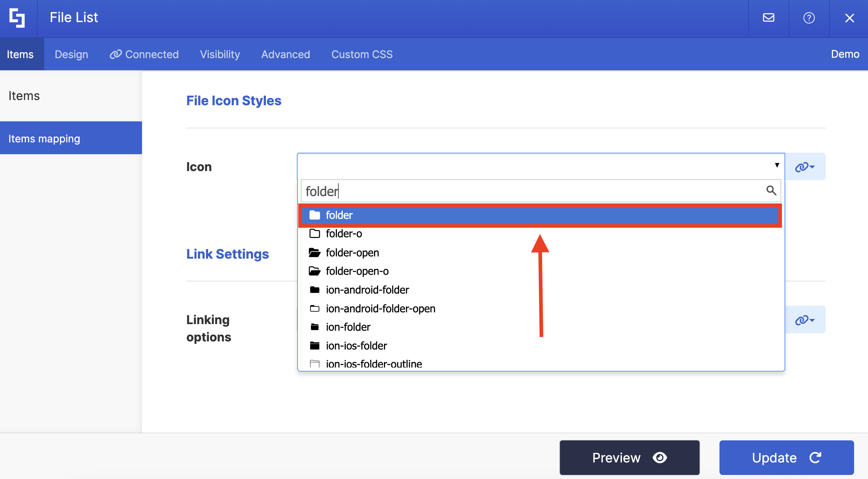Pick the folder-o outline icon option
The image size is (868, 479).
[344, 234]
